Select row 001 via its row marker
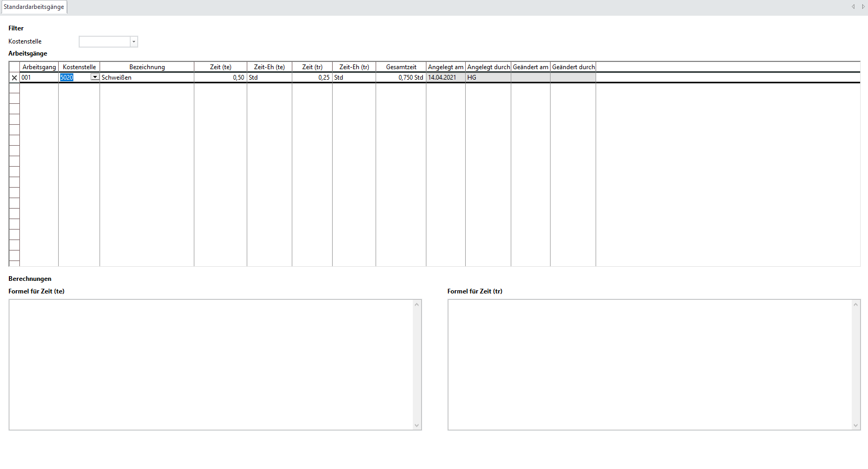868x469 pixels. click(x=14, y=78)
